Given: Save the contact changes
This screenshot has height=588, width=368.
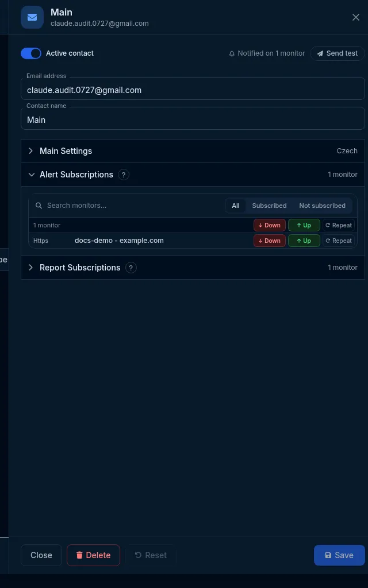Looking at the screenshot, I should 339,555.
